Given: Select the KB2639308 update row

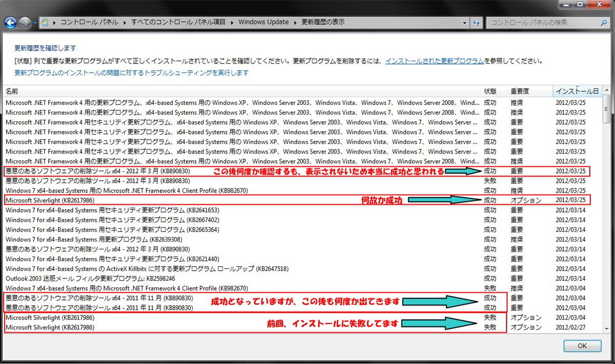Looking at the screenshot, I should 302,239.
